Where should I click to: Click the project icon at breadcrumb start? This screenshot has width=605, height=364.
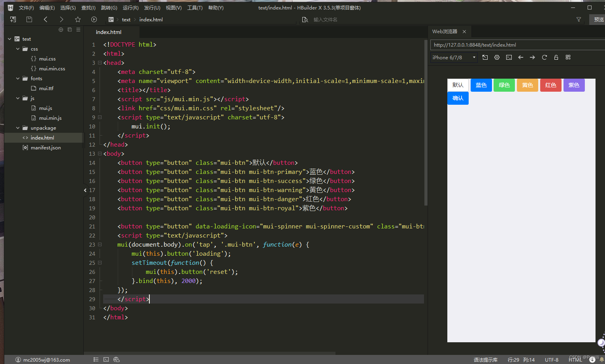pos(111,19)
